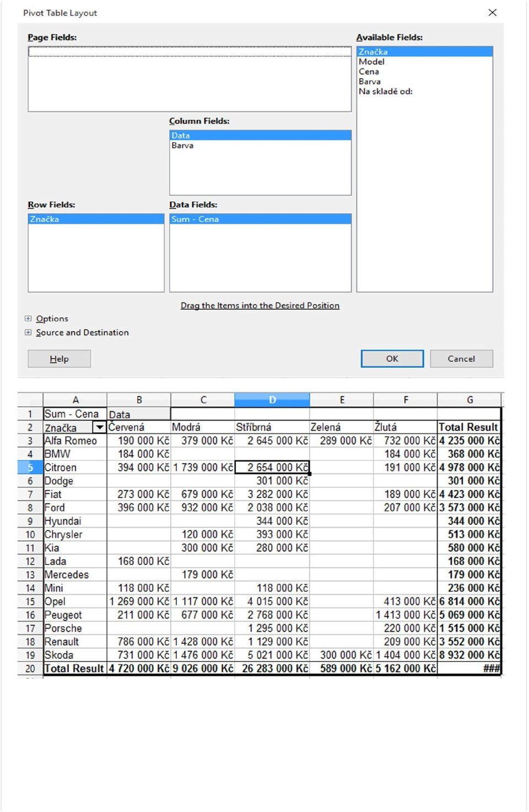Click the Stříbrná column label cell
The width and height of the screenshot is (529, 812).
point(272,427)
